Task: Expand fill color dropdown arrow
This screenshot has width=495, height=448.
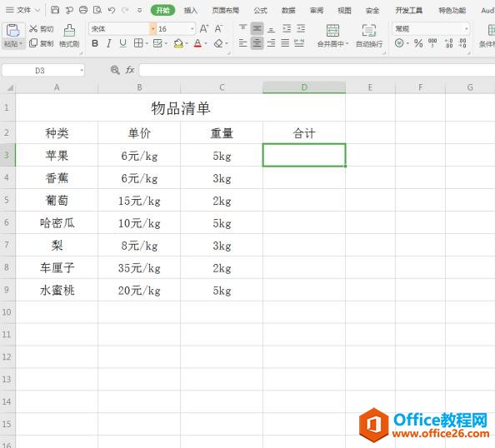Action: [187, 43]
